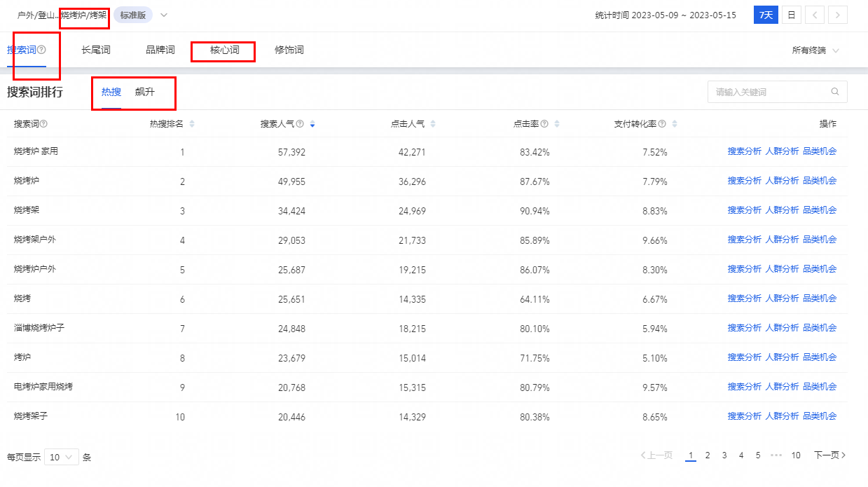The image size is (868, 487).
Task: Open the category 标准版 dropdown chevron
Action: pyautogui.click(x=164, y=15)
